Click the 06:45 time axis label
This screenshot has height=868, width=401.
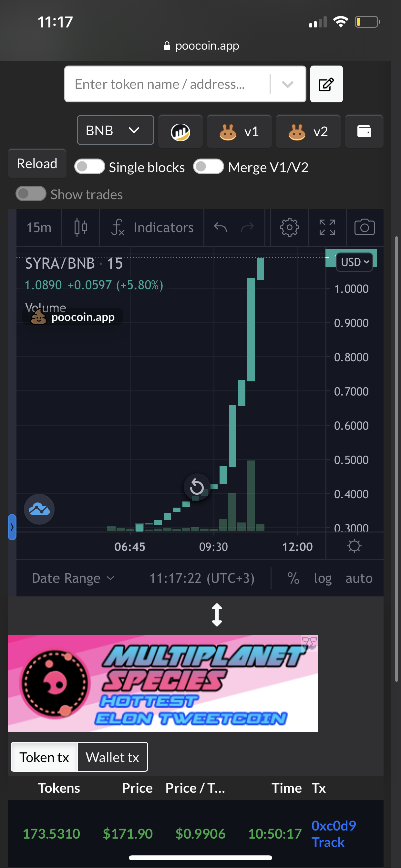tap(130, 547)
